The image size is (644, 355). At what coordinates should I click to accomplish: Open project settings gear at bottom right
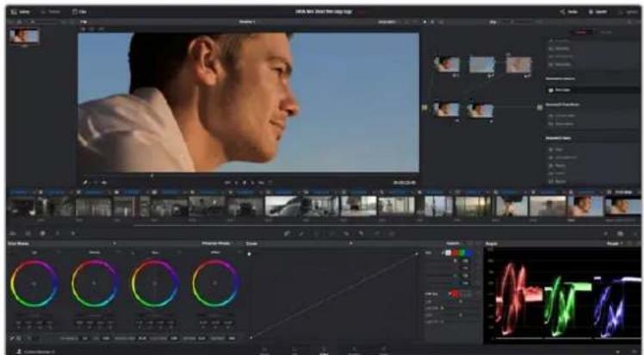pos(633,352)
